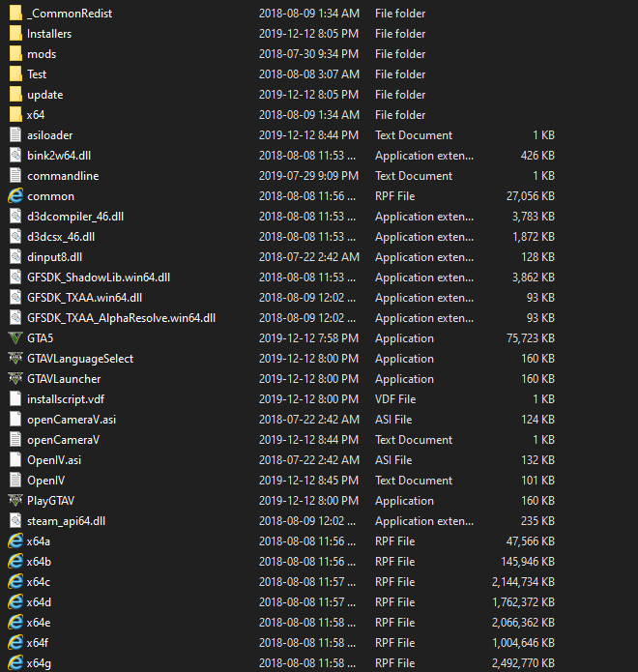Click the x64c file name
638x672 pixels.
tap(38, 582)
